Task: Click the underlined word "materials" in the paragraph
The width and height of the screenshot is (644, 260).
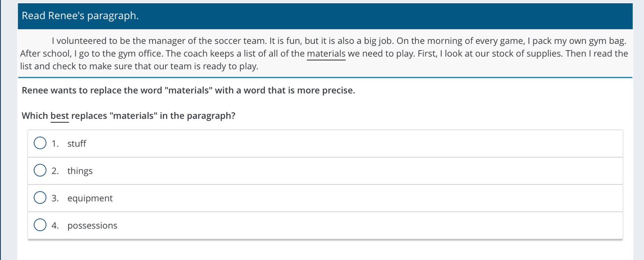Action: tap(326, 54)
